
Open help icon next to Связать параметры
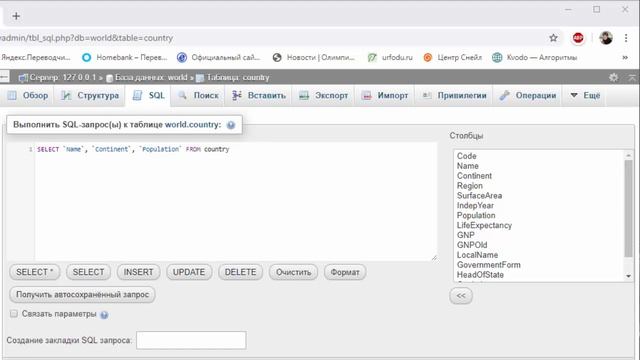tap(104, 315)
